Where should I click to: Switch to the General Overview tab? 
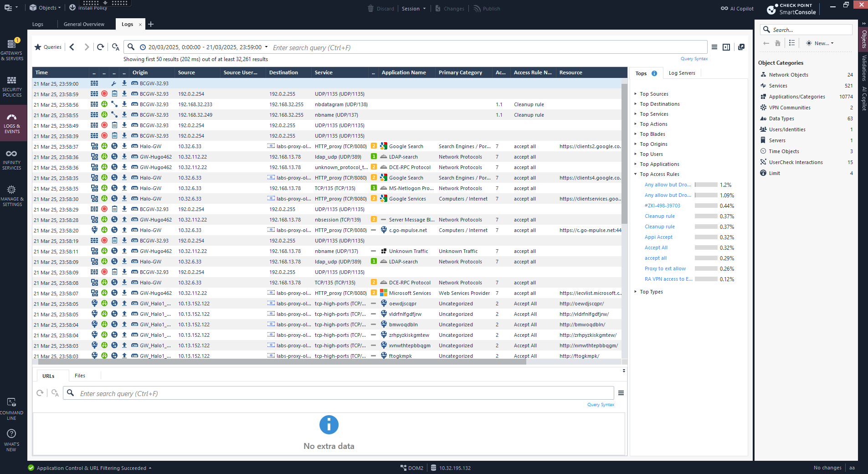click(x=84, y=24)
